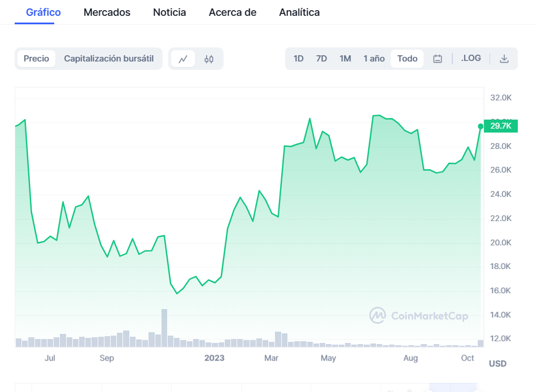Click the green current price marker dot
Image resolution: width=537 pixels, height=392 pixels.
tap(481, 126)
